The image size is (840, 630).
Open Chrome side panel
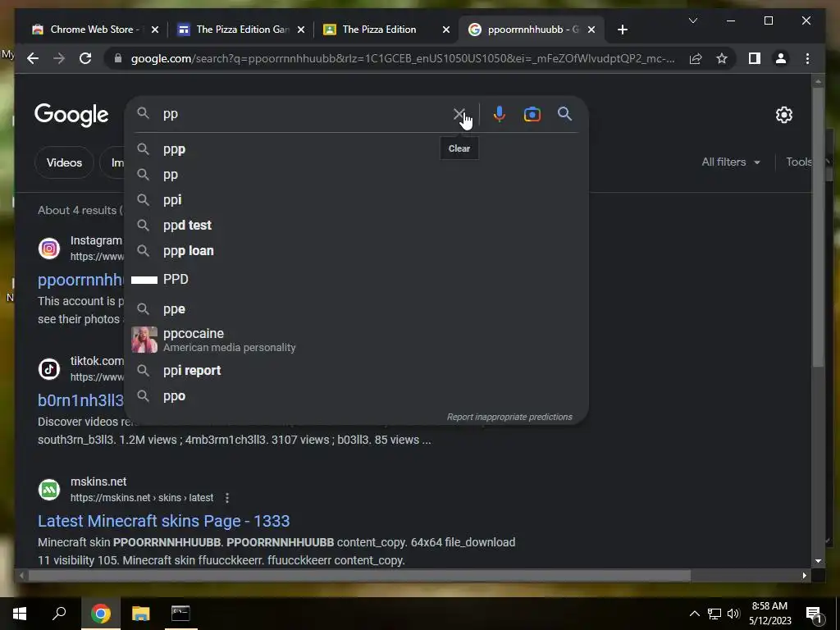[x=755, y=58]
